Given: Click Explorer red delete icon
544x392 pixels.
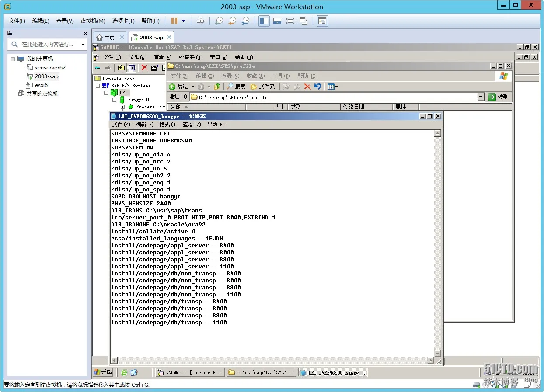Looking at the screenshot, I should [x=307, y=87].
